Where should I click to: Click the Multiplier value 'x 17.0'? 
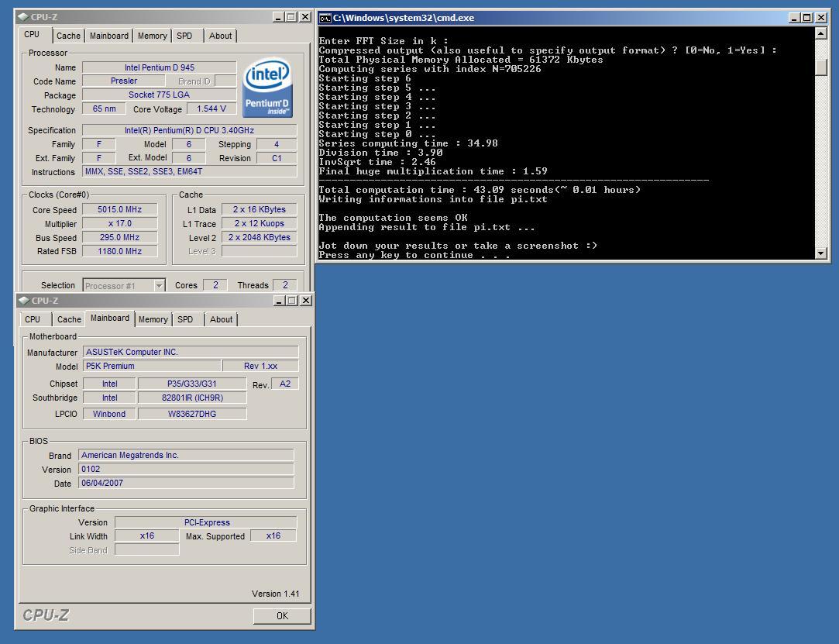pos(120,223)
